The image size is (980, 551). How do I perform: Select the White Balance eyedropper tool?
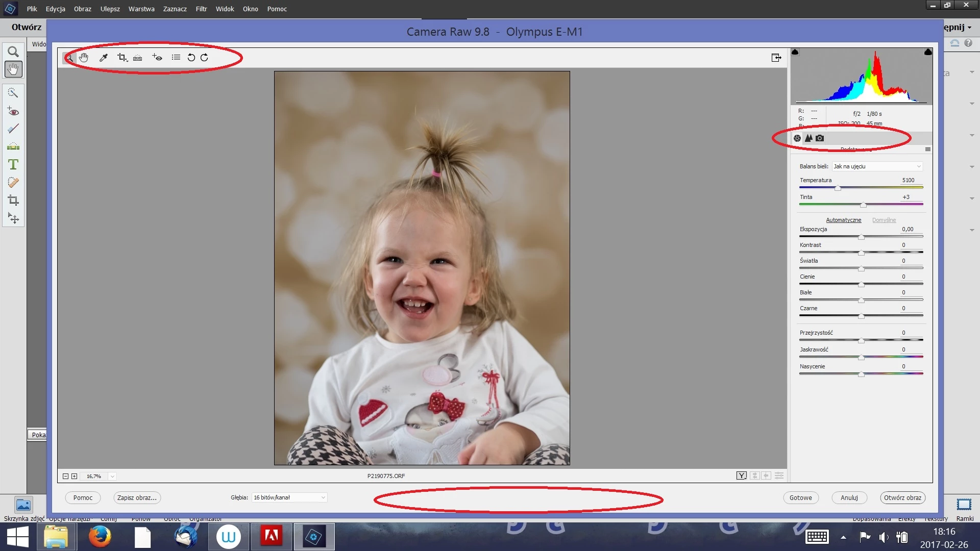(104, 58)
